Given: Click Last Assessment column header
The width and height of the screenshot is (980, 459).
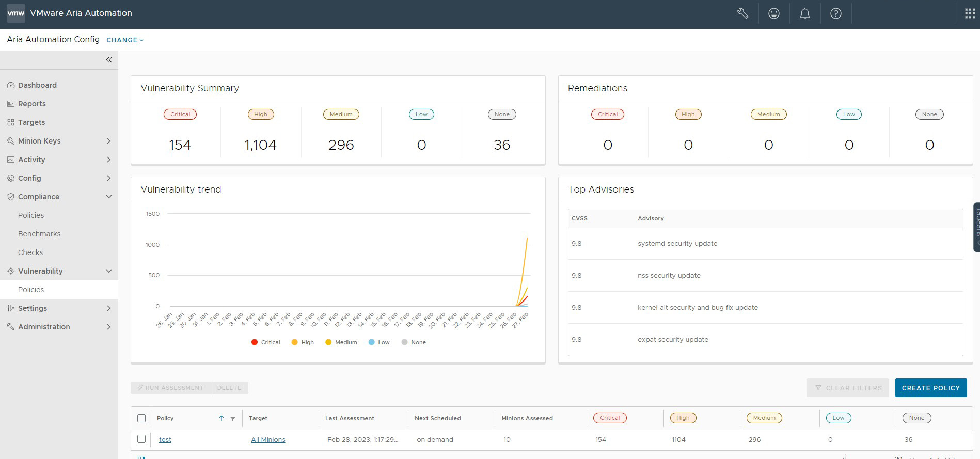Looking at the screenshot, I should (x=350, y=418).
